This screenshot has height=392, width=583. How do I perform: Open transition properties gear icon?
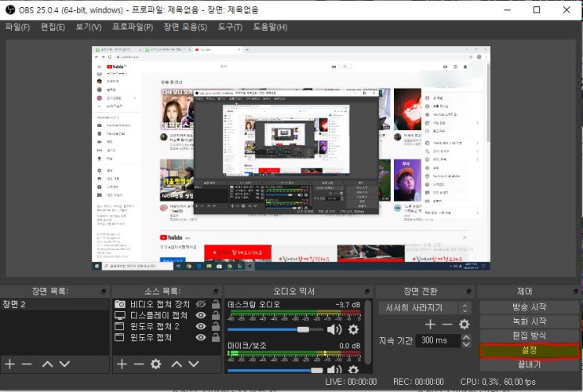pyautogui.click(x=464, y=325)
